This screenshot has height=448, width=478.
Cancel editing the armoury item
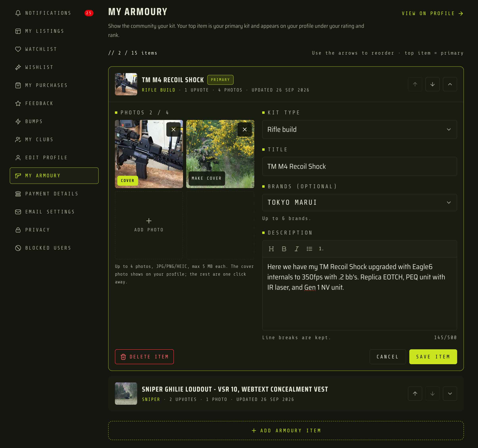pyautogui.click(x=388, y=357)
